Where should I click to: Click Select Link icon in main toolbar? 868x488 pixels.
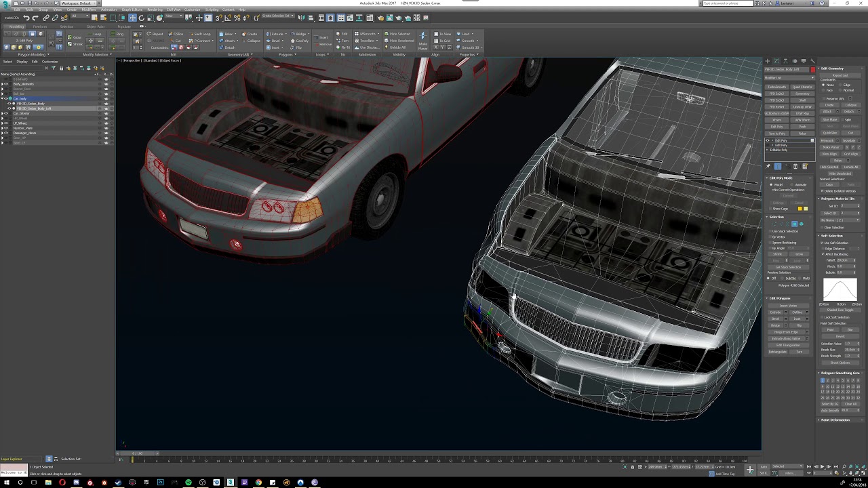pos(46,18)
